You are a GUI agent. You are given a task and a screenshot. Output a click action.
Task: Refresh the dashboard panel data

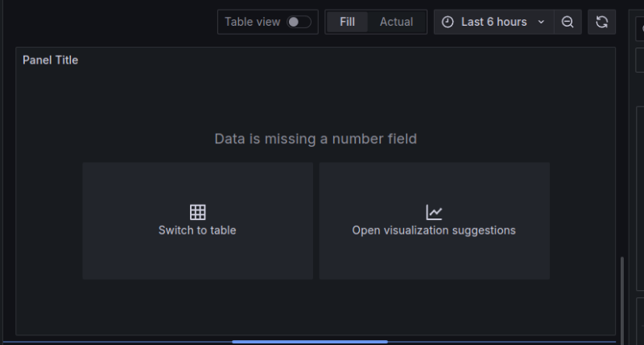tap(601, 22)
